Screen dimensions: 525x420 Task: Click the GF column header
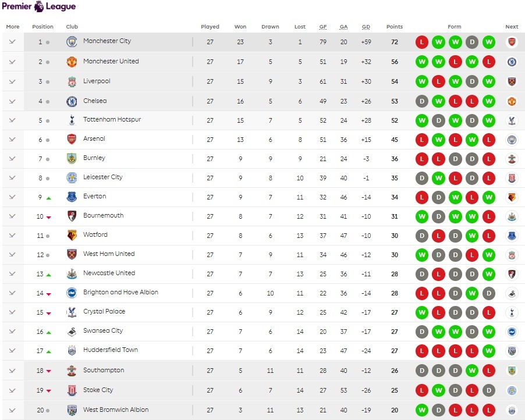tap(323, 27)
